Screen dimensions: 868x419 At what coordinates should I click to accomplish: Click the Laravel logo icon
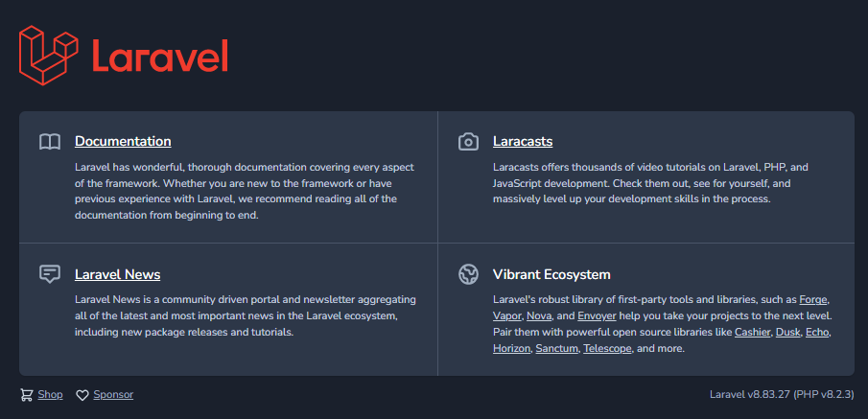48,54
